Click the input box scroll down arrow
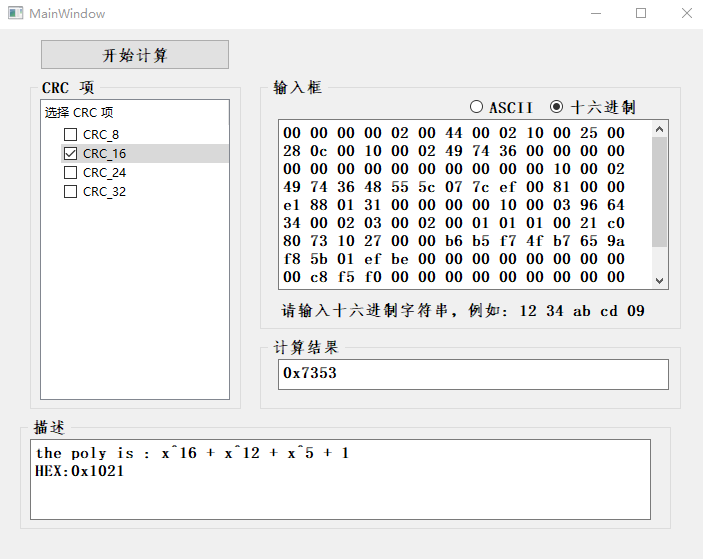This screenshot has height=559, width=703. [659, 281]
